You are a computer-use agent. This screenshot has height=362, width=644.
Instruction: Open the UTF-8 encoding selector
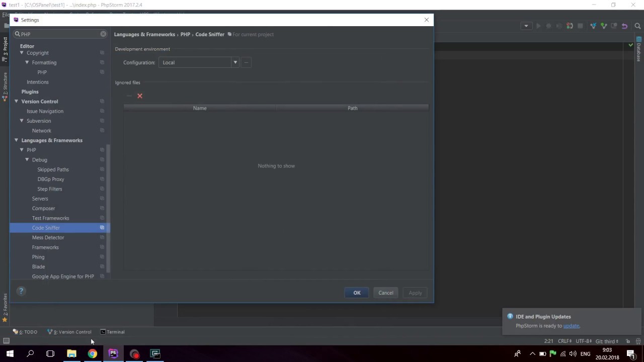click(x=584, y=341)
